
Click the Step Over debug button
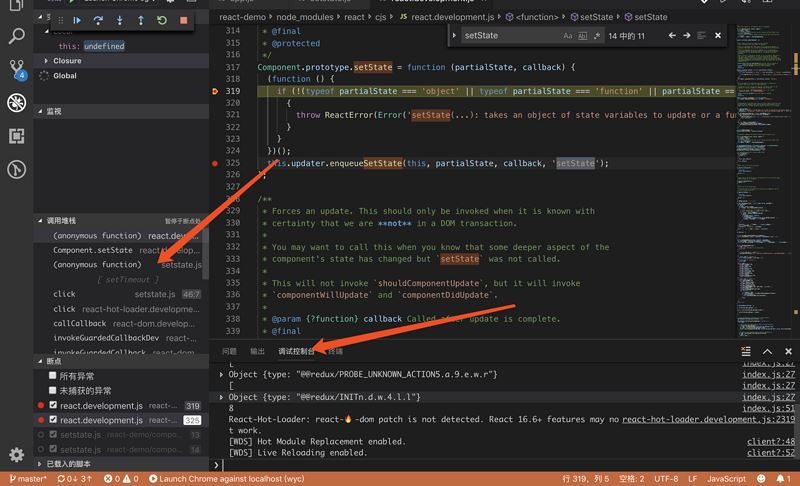click(98, 20)
